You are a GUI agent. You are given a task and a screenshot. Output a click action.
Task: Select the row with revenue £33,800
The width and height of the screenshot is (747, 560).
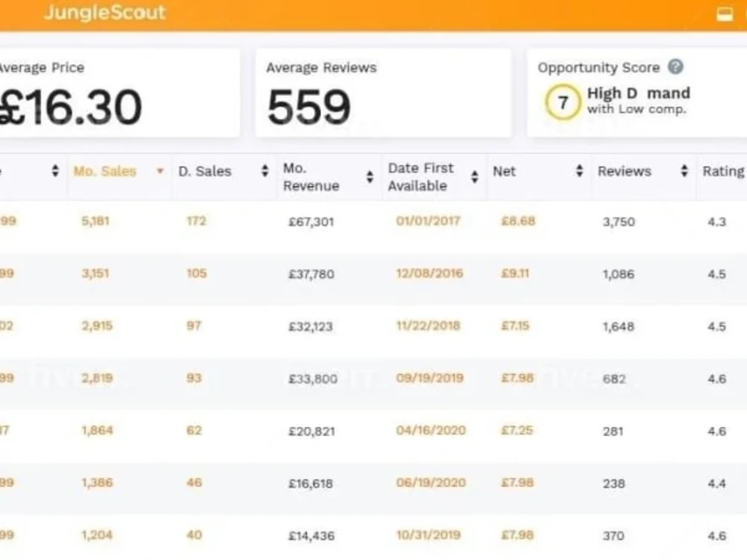373,379
